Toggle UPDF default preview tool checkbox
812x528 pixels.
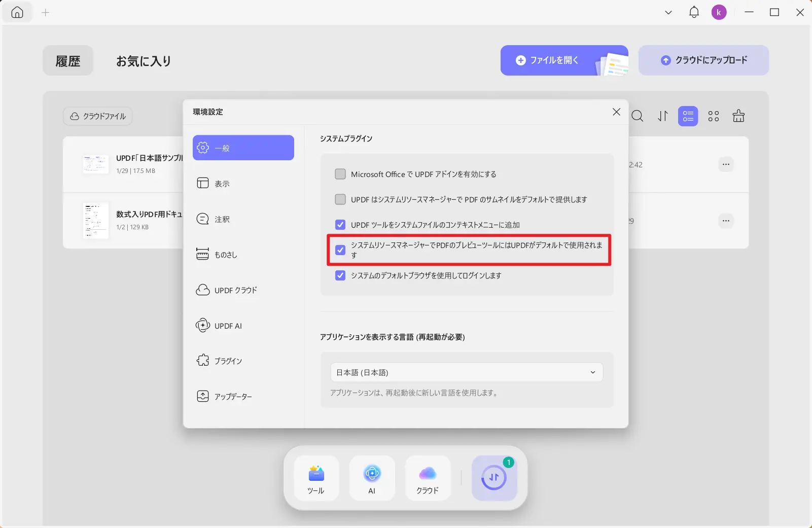tap(340, 250)
